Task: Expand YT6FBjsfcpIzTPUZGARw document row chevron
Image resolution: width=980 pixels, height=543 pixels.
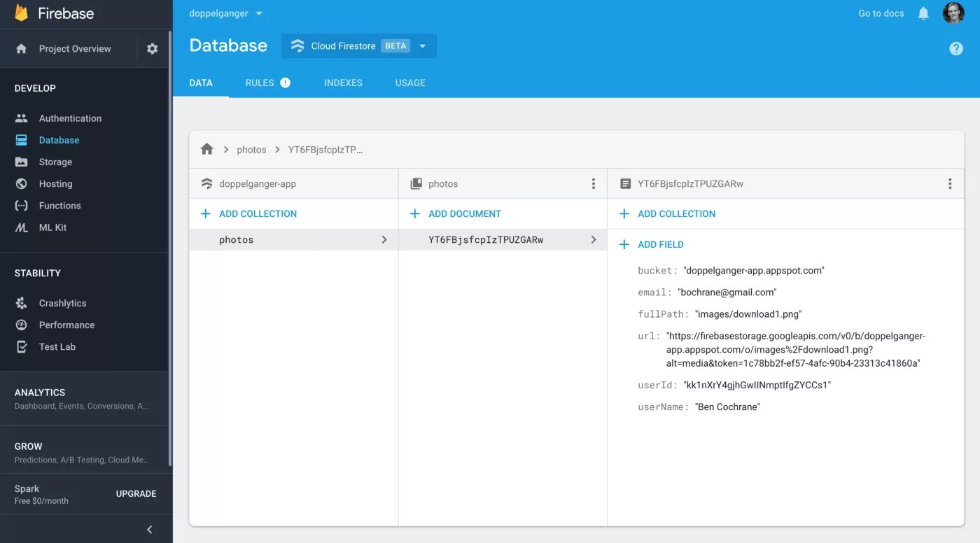Action: tap(594, 239)
